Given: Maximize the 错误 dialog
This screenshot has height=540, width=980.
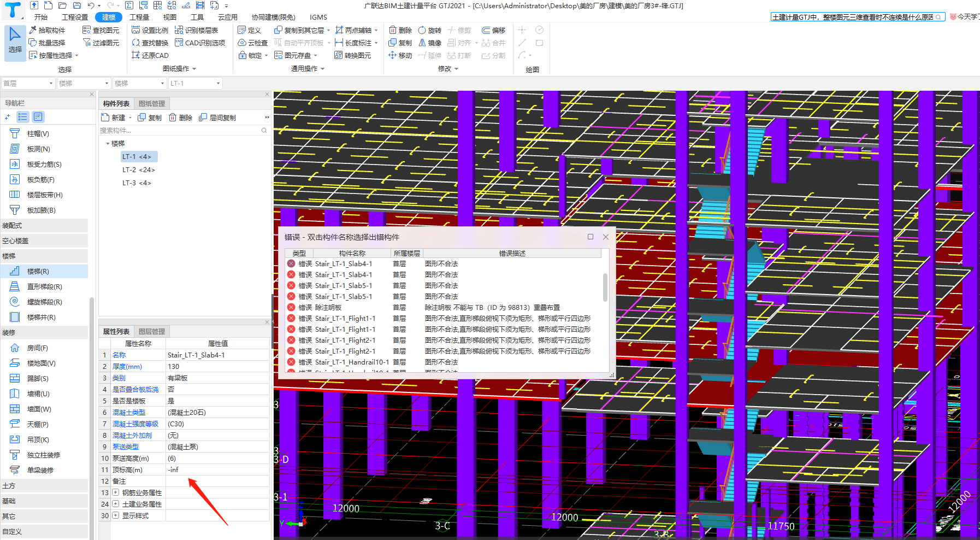Looking at the screenshot, I should point(591,237).
